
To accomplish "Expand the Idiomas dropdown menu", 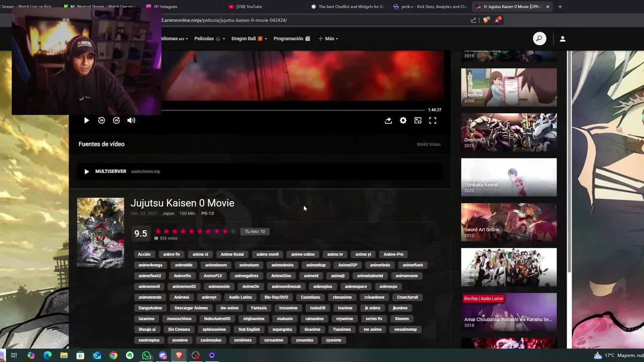I will tap(175, 39).
